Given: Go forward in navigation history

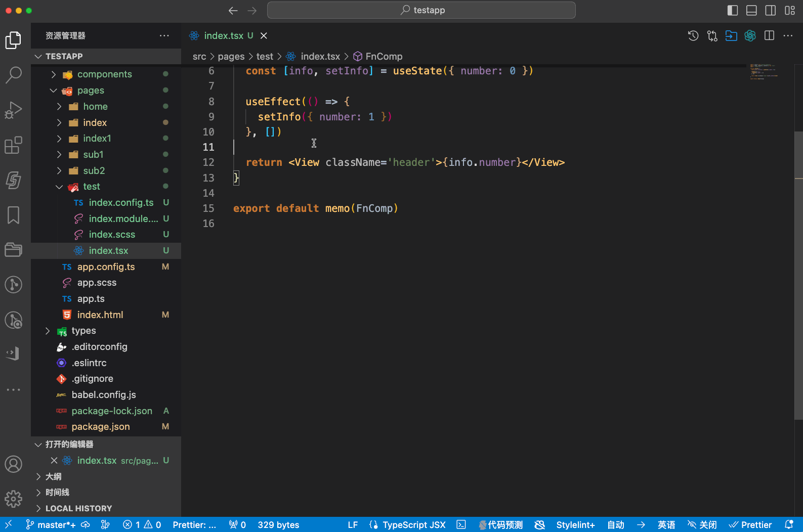Looking at the screenshot, I should coord(252,11).
